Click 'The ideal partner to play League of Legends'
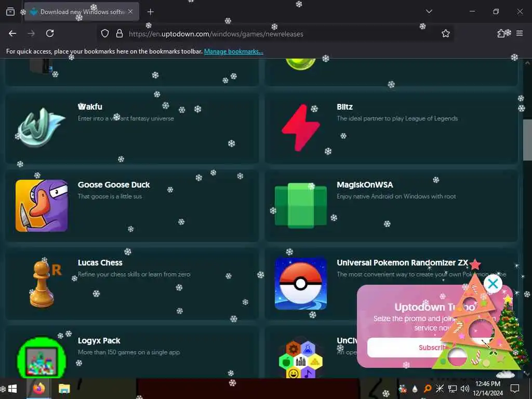This screenshot has height=399, width=532. pyautogui.click(x=397, y=118)
